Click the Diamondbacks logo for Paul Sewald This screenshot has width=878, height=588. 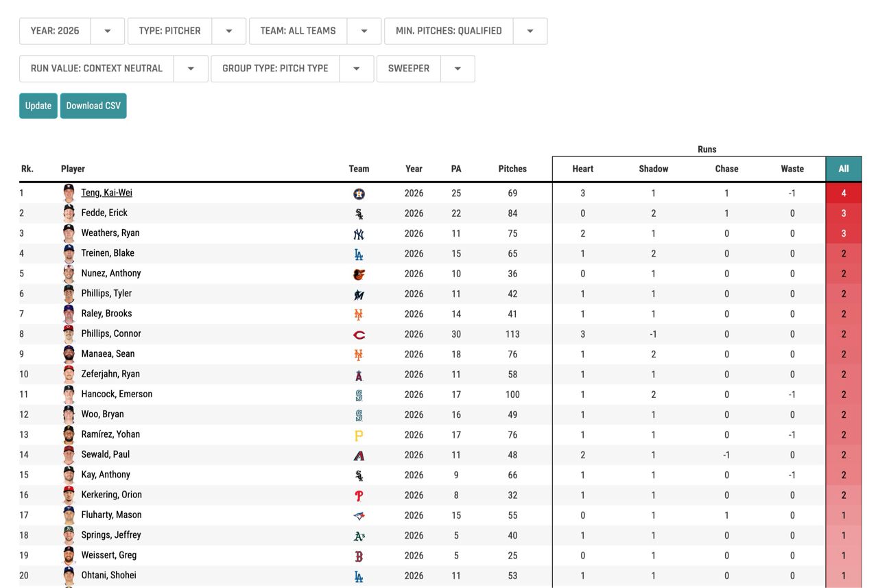pos(359,456)
